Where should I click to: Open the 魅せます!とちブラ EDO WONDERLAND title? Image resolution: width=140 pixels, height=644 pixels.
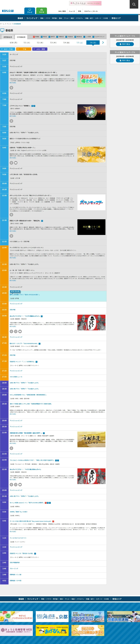[x=24, y=343]
